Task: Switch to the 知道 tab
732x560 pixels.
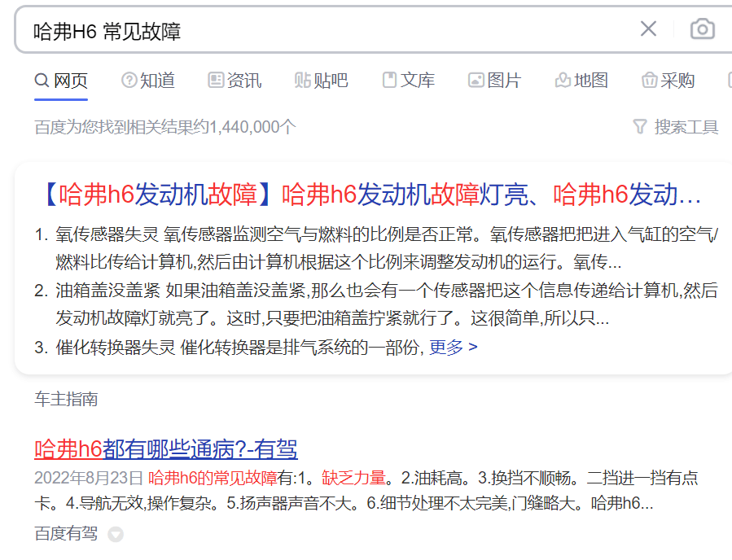Action: tap(148, 81)
